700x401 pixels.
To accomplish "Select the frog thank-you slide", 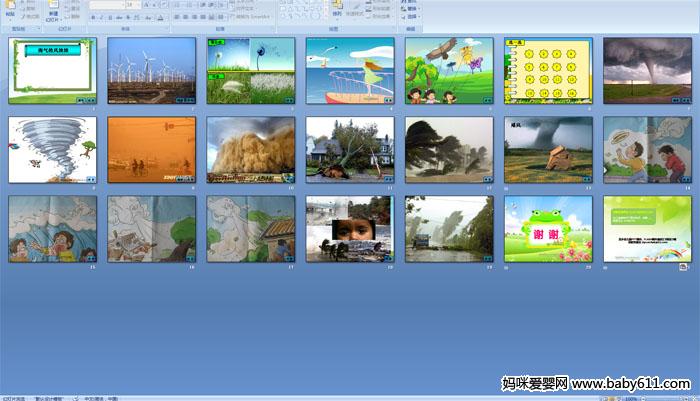I will [548, 229].
